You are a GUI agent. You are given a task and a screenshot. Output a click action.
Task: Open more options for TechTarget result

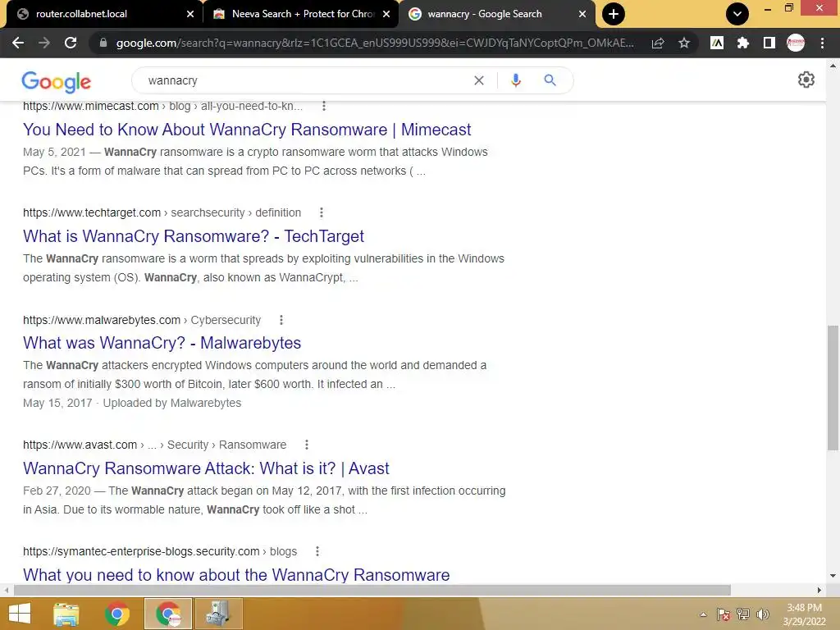pyautogui.click(x=322, y=212)
